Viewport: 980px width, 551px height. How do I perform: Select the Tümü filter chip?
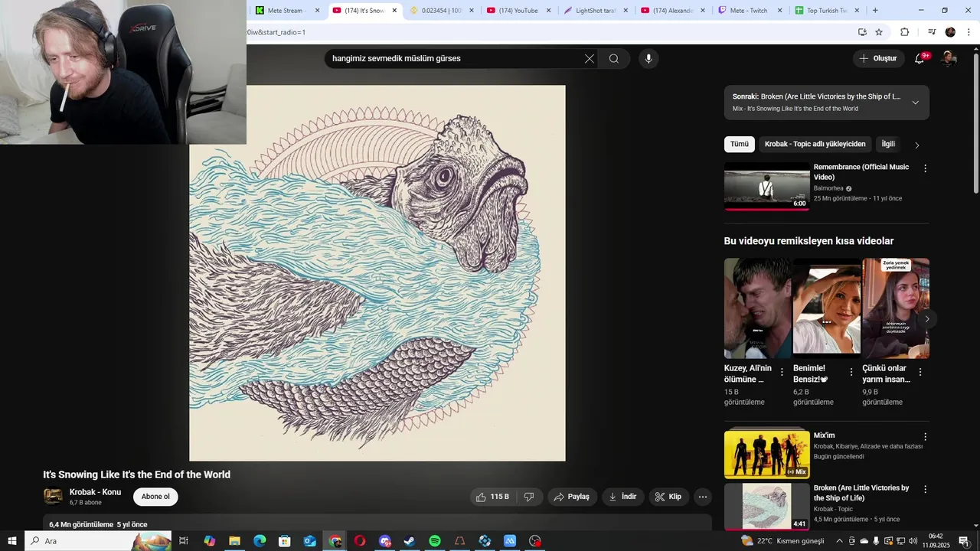[740, 144]
